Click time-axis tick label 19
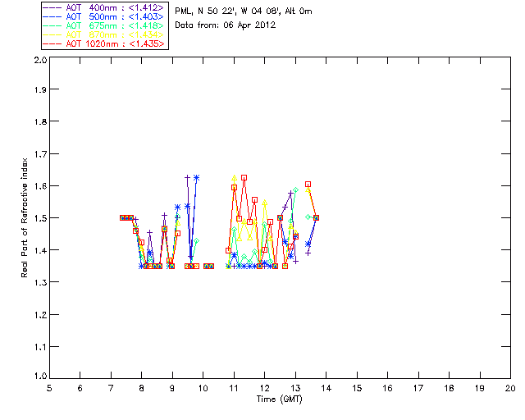This screenshot has height=420, width=525. (x=480, y=388)
